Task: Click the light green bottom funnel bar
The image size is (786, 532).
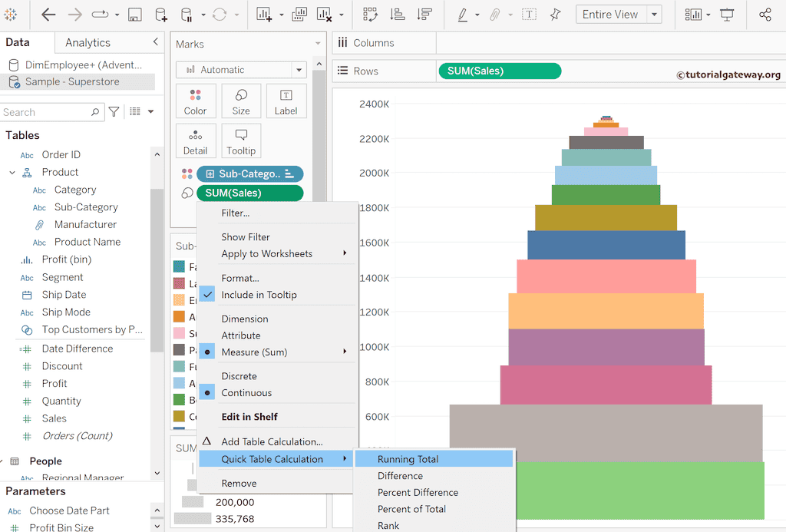Action: tap(640, 490)
